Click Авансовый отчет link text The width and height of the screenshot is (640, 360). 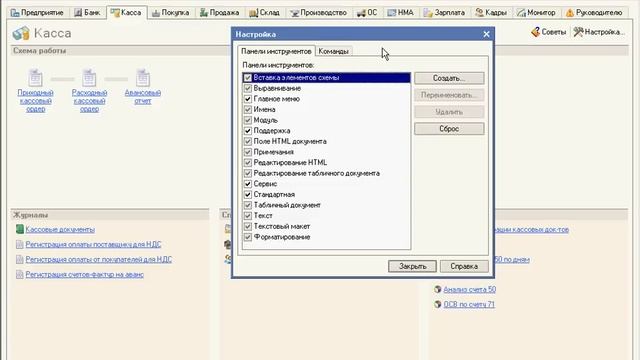coord(143,97)
